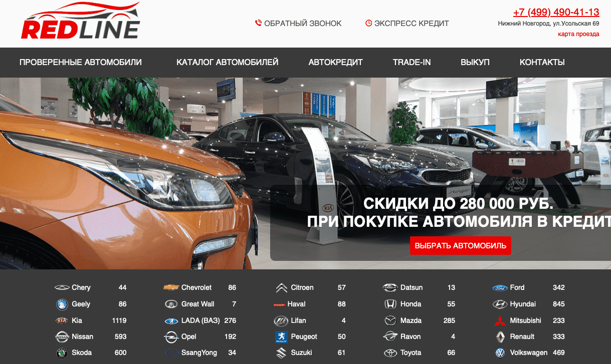Click the карта проезда link
Image resolution: width=611 pixels, height=364 pixels.
(578, 34)
